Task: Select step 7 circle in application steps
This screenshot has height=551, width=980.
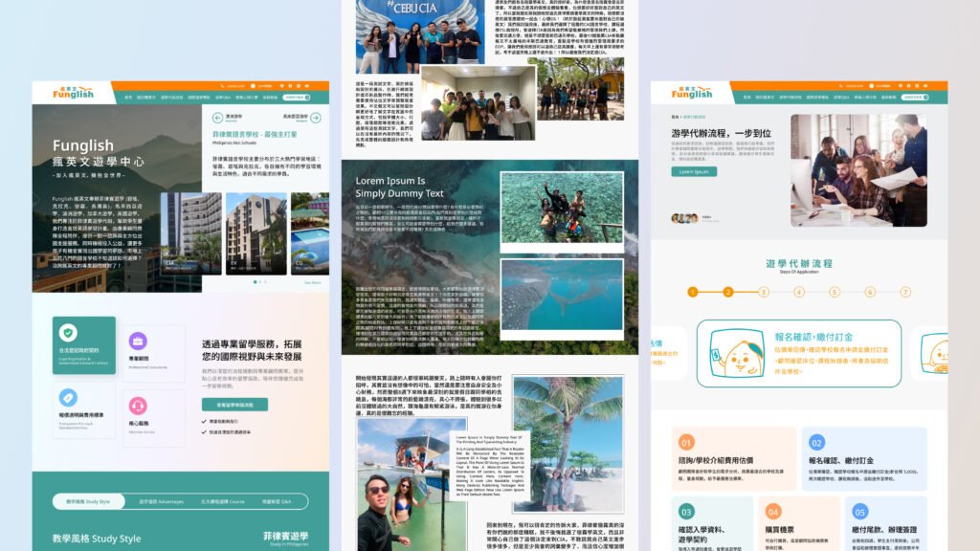Action: click(x=904, y=292)
